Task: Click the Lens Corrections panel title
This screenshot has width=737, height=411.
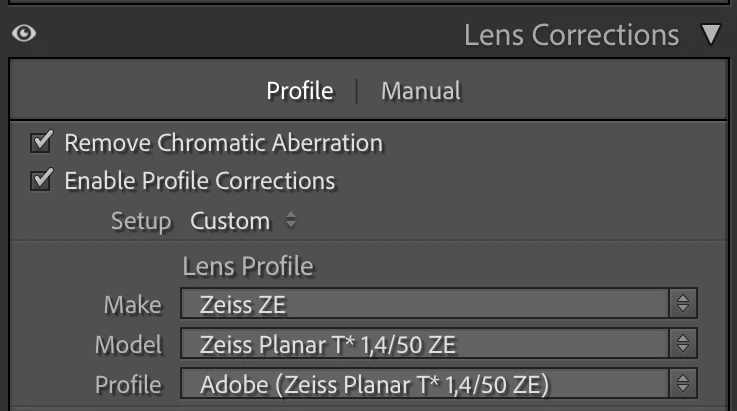Action: pyautogui.click(x=572, y=35)
